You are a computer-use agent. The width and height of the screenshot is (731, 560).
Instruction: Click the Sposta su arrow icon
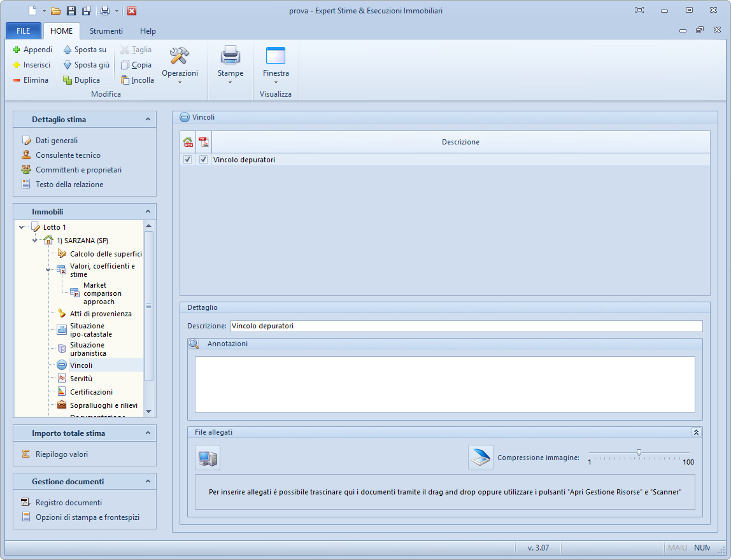[67, 50]
